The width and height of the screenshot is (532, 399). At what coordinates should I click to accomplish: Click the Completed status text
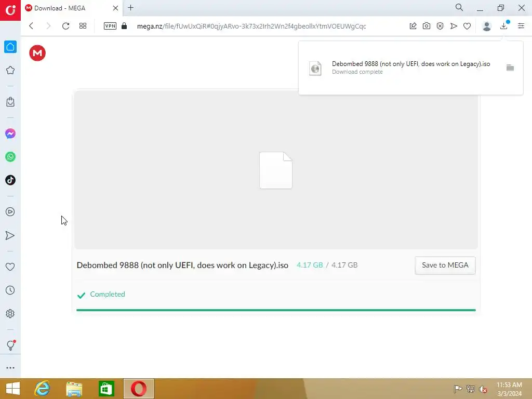point(108,294)
